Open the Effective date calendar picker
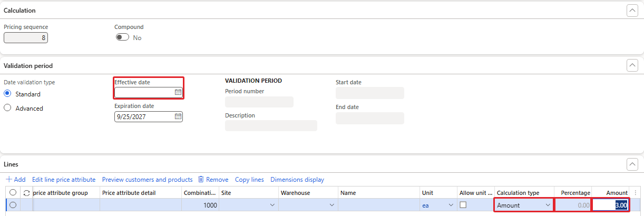Viewport: 644px width, 216px height. point(178,92)
